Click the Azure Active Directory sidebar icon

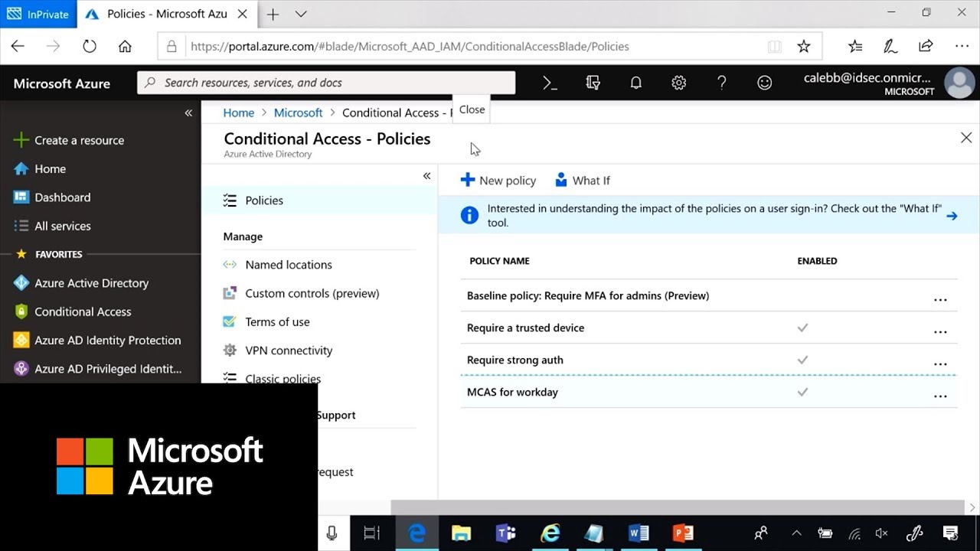(x=21, y=283)
